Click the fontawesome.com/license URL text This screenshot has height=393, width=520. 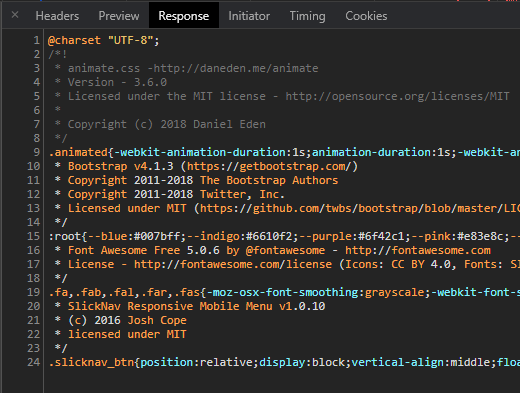point(233,264)
